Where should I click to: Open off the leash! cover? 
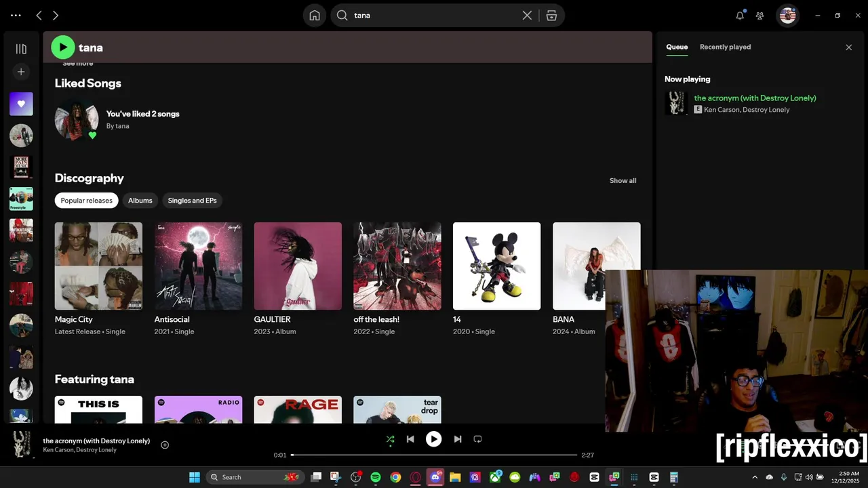click(x=397, y=266)
